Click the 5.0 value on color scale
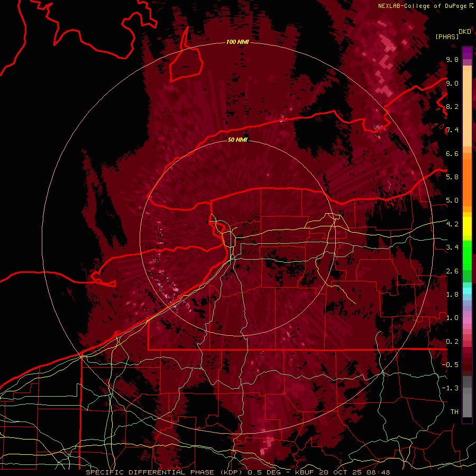This screenshot has height=476, width=476. pyautogui.click(x=452, y=200)
